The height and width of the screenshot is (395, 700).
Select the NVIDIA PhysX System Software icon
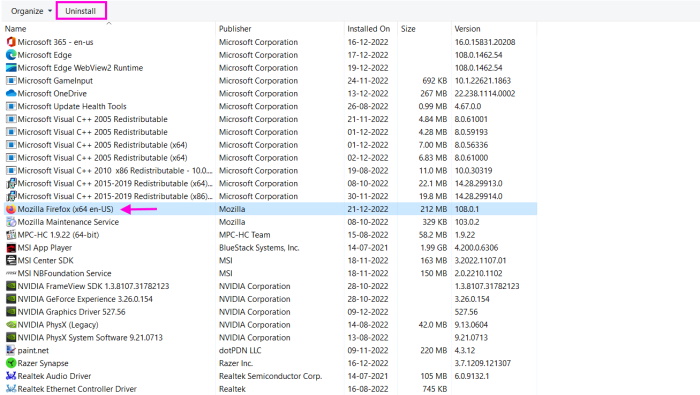pos(11,337)
